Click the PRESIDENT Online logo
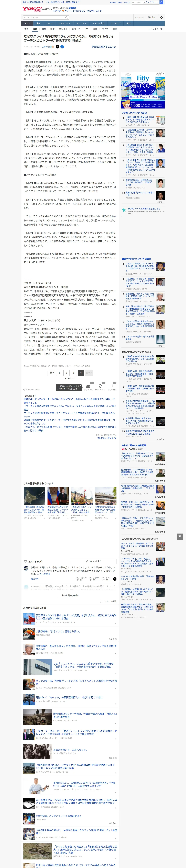 coord(104,47)
